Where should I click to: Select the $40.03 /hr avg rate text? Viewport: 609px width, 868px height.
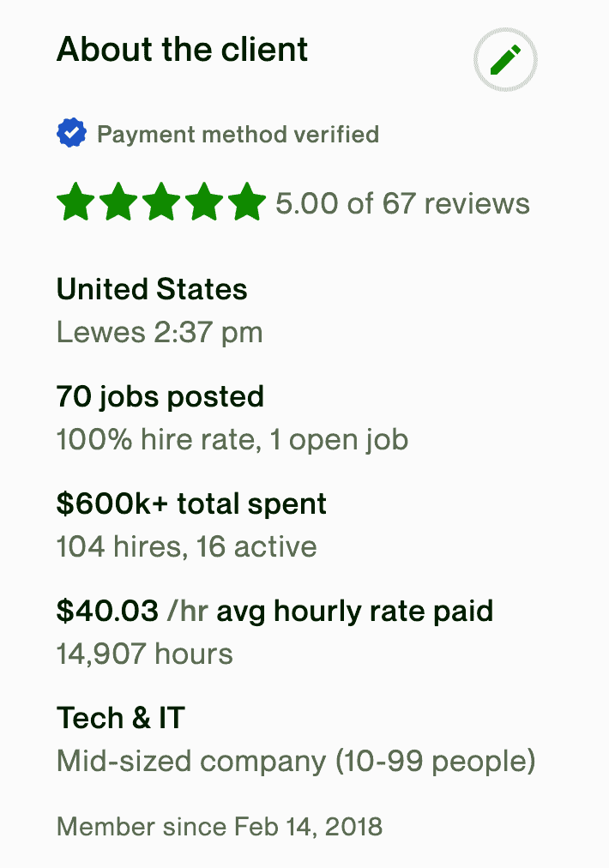pos(274,611)
